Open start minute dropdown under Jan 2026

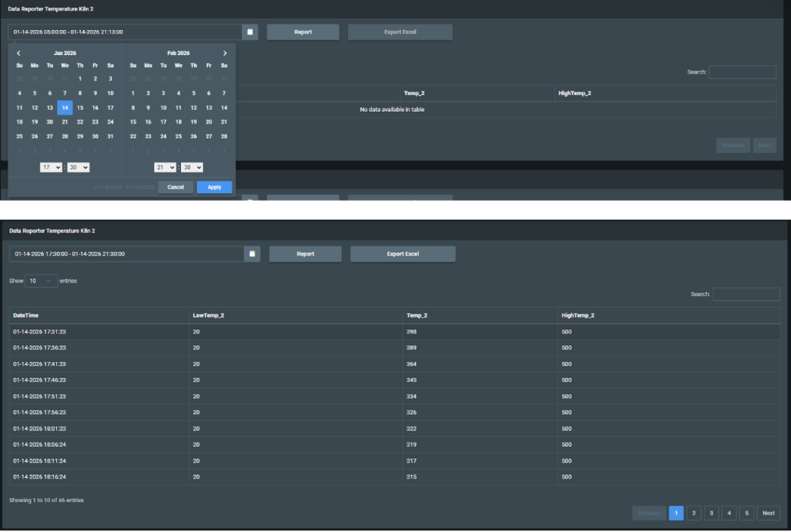point(78,168)
